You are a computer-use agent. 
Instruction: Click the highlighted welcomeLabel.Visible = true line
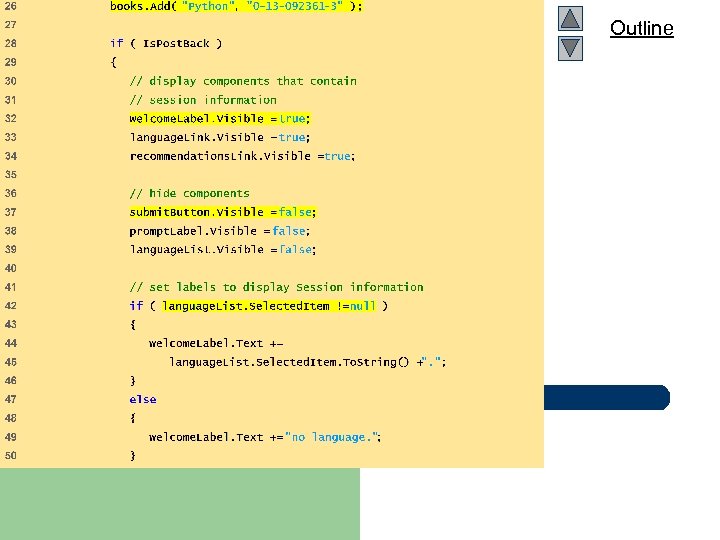pos(220,118)
